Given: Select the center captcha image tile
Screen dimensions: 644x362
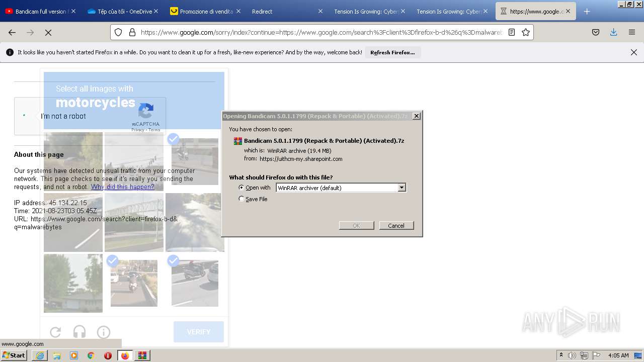Looking at the screenshot, I should 134,222.
